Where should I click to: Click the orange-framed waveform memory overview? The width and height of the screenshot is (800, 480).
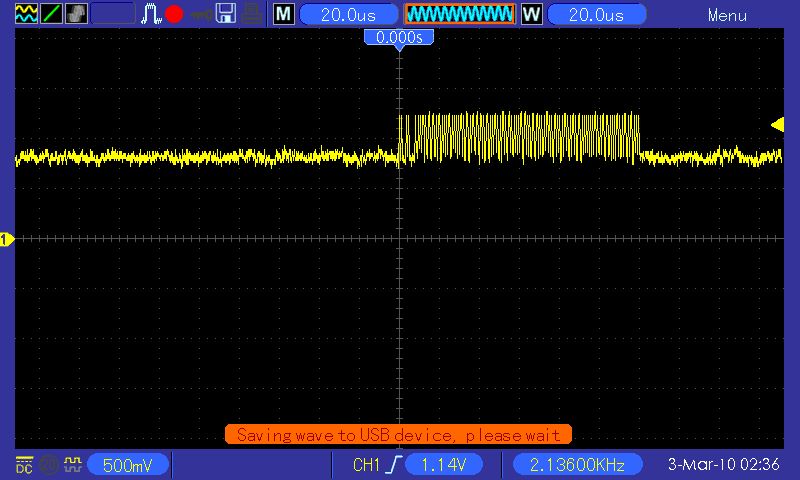click(460, 14)
